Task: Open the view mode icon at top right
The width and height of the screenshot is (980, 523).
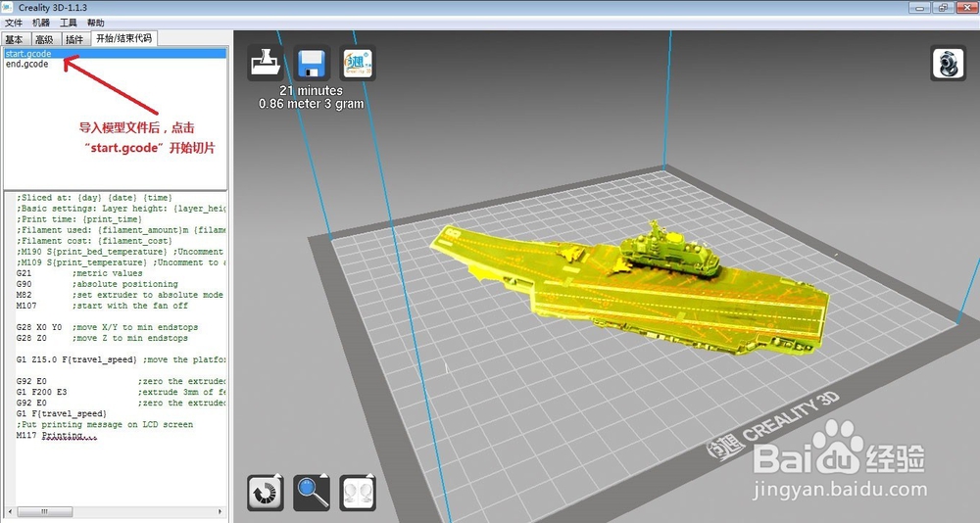Action: point(948,63)
